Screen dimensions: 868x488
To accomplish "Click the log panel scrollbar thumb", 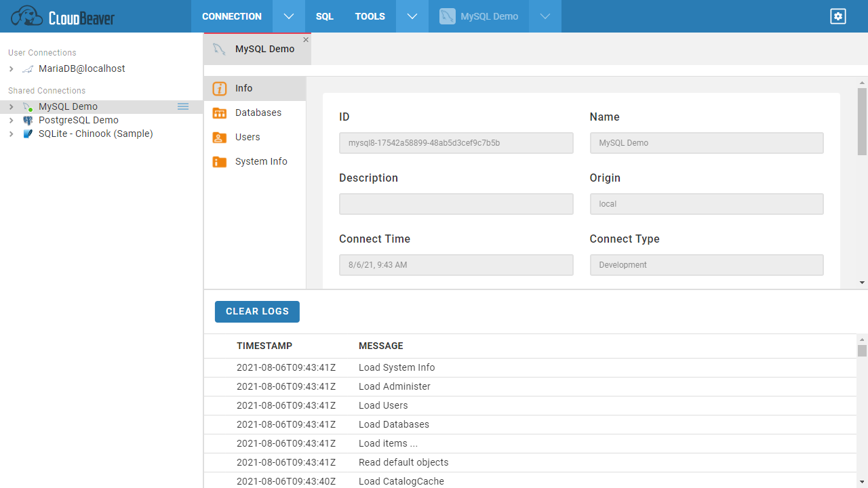I will pyautogui.click(x=863, y=350).
